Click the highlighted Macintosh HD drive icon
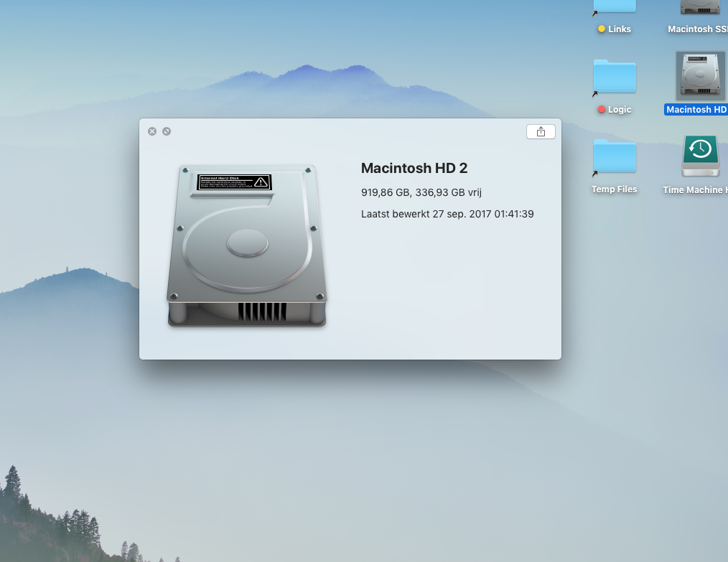Image resolution: width=728 pixels, height=562 pixels. tap(700, 75)
